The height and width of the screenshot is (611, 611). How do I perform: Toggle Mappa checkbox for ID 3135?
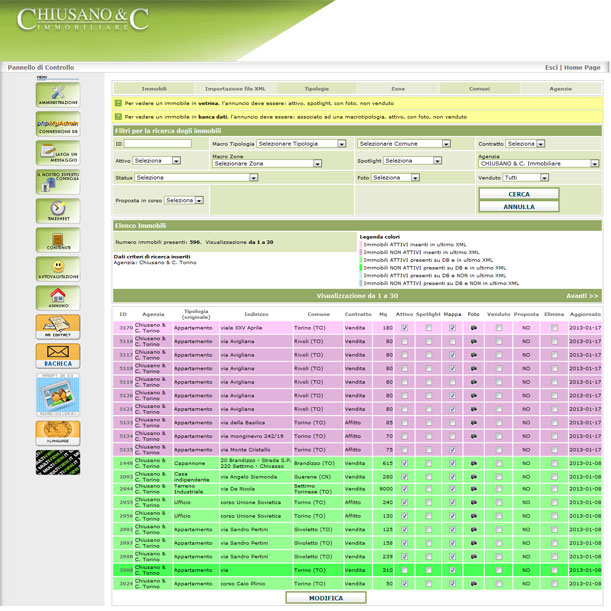point(452,450)
